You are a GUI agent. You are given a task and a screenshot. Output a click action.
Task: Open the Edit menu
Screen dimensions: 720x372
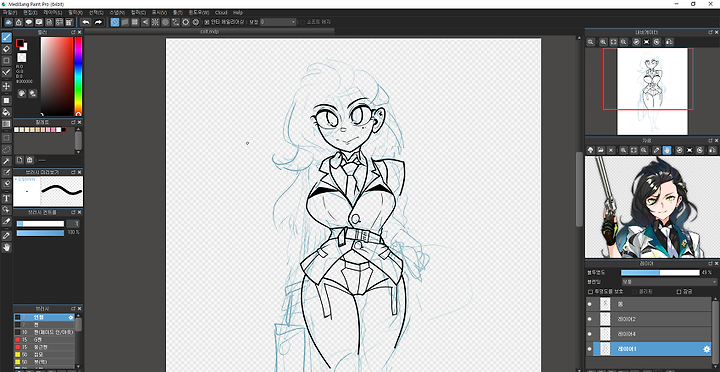30,12
